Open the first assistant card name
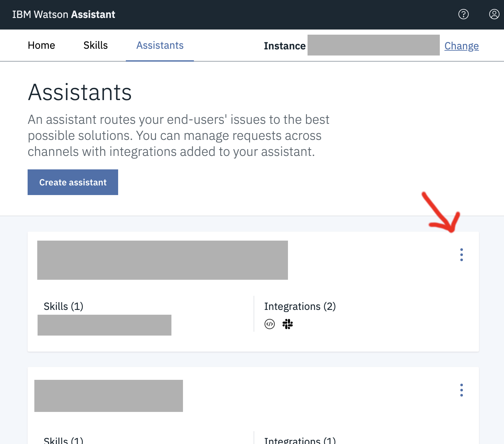 162,260
